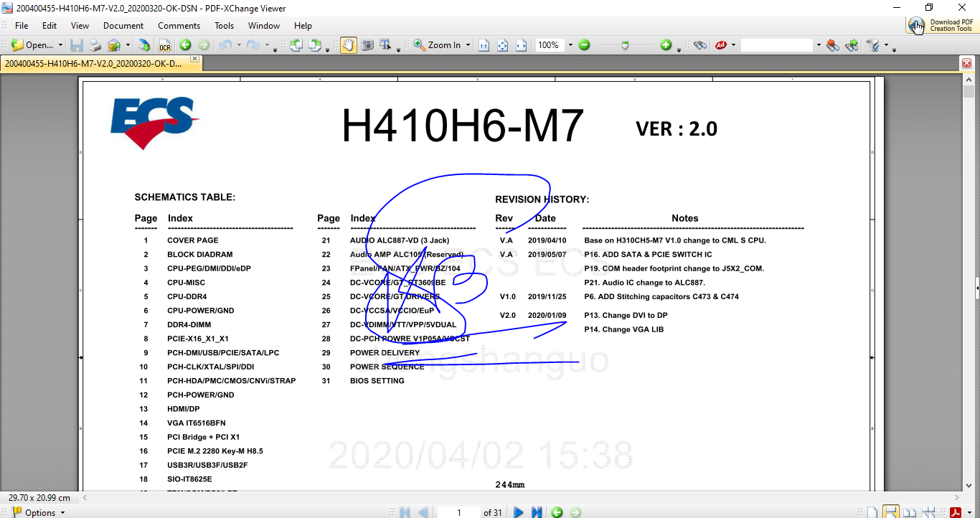Save the document with the floppy disk icon
This screenshot has width=980, height=518.
tap(77, 44)
